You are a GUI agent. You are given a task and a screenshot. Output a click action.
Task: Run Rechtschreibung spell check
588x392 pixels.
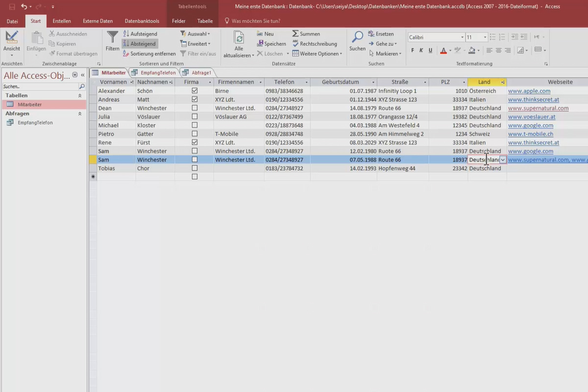pos(315,44)
